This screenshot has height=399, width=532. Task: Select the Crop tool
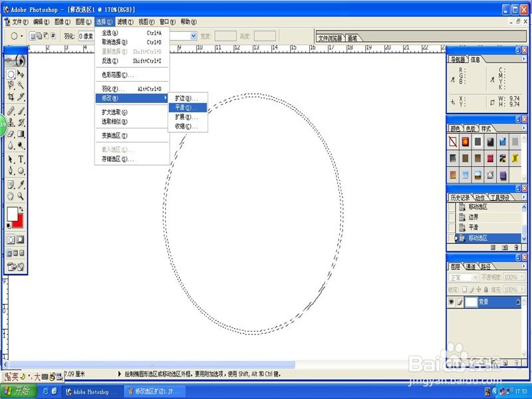click(11, 96)
